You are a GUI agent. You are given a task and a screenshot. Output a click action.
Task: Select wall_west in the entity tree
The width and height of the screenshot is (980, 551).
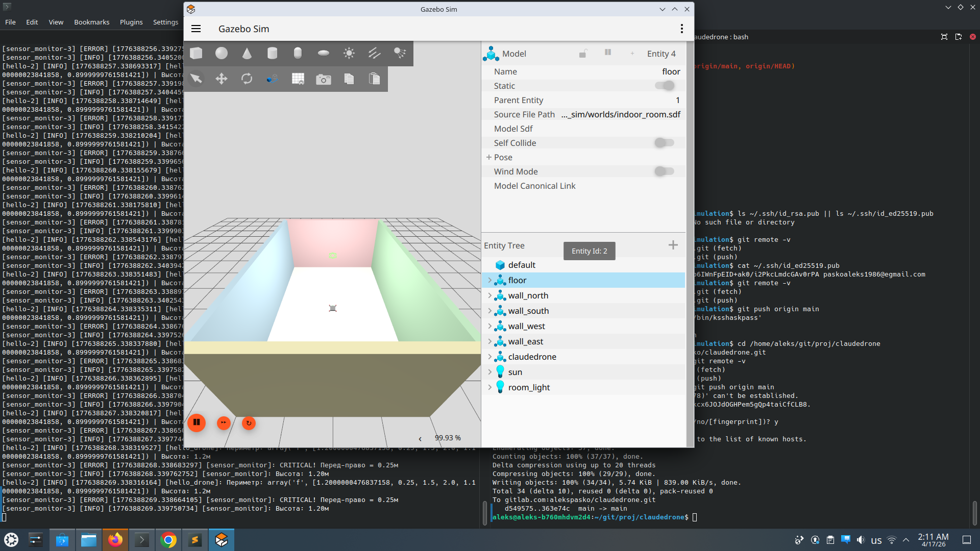pos(583,326)
